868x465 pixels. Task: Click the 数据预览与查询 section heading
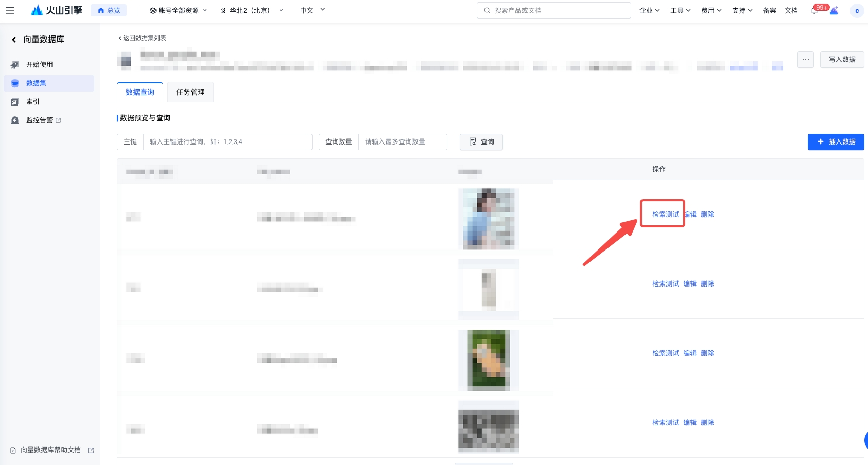145,118
